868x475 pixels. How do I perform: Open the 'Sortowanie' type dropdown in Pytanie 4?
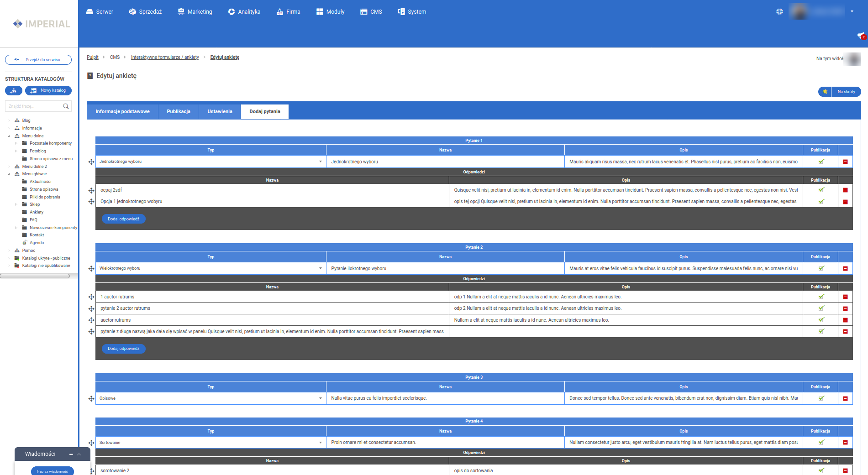(x=210, y=443)
